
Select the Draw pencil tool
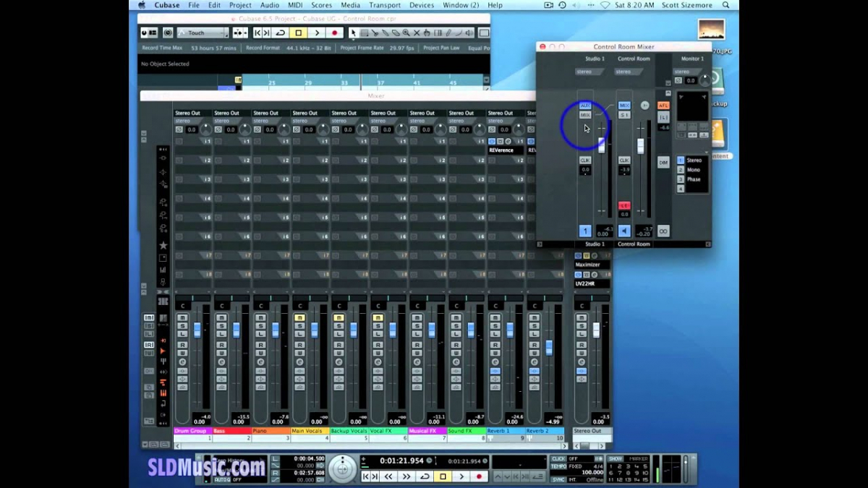pos(448,33)
